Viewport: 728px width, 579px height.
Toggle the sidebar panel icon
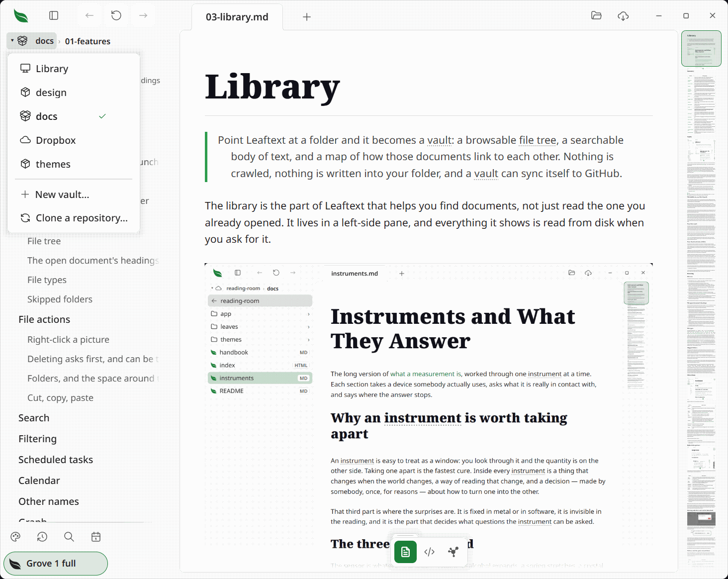pyautogui.click(x=54, y=15)
